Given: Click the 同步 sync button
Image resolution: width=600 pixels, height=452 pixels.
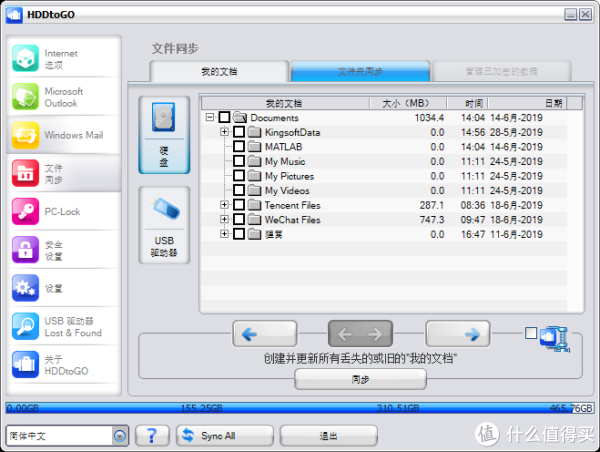Looking at the screenshot, I should point(360,379).
